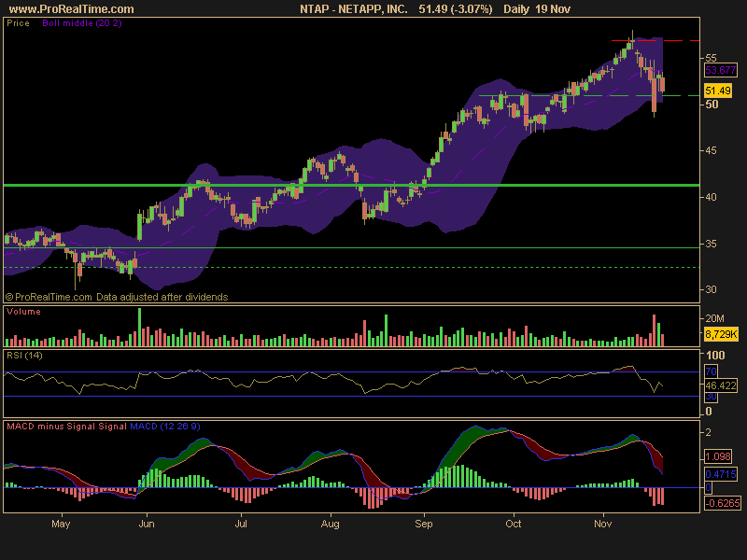The width and height of the screenshot is (747, 560).
Task: Click the last red candlestick in November
Action: tap(663, 85)
